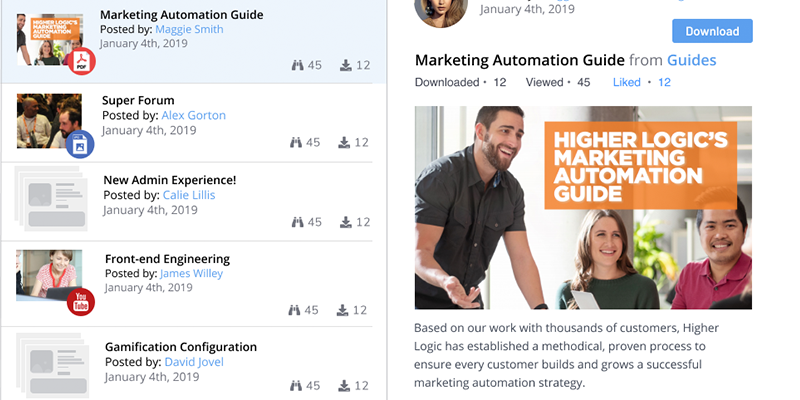Click the Liked link in detail panel

(627, 82)
